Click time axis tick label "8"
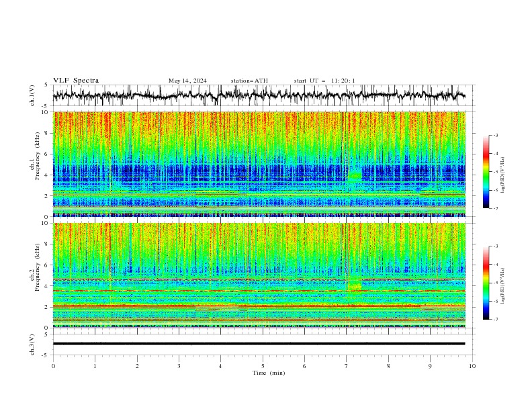Screen dimensions: 532x411 coord(388,366)
